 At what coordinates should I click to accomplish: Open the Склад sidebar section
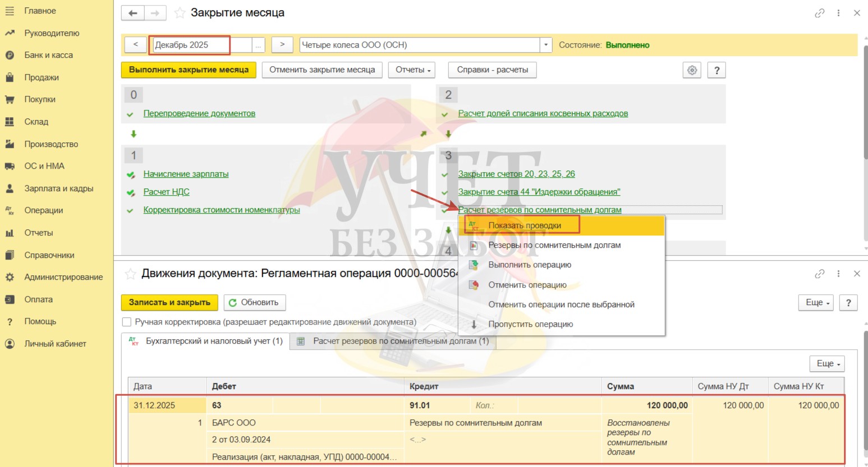(x=36, y=122)
